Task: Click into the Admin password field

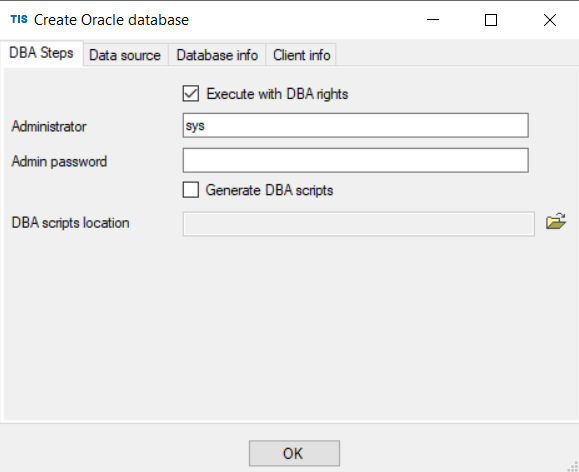Action: pyautogui.click(x=356, y=160)
